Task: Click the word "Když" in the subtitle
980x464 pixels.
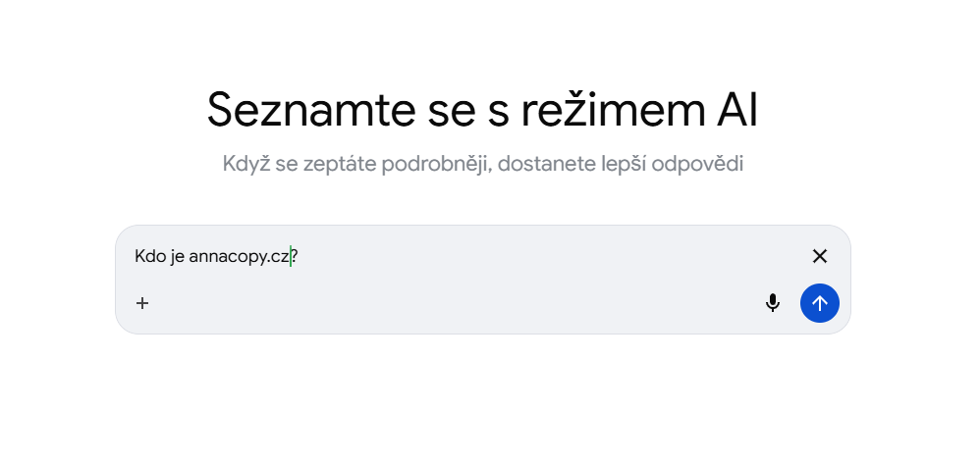Action: pyautogui.click(x=245, y=163)
